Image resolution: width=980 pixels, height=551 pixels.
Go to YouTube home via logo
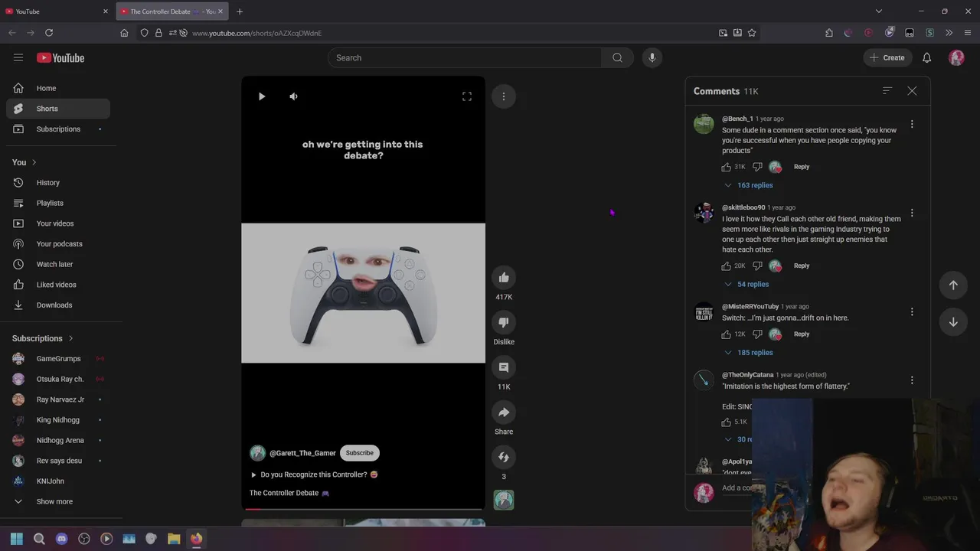click(x=60, y=58)
